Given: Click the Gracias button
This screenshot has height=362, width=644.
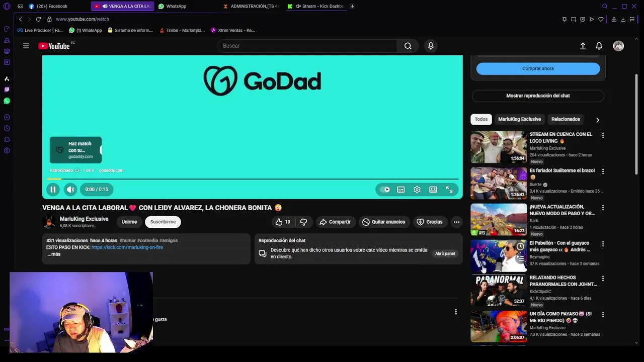Looking at the screenshot, I should point(430,222).
